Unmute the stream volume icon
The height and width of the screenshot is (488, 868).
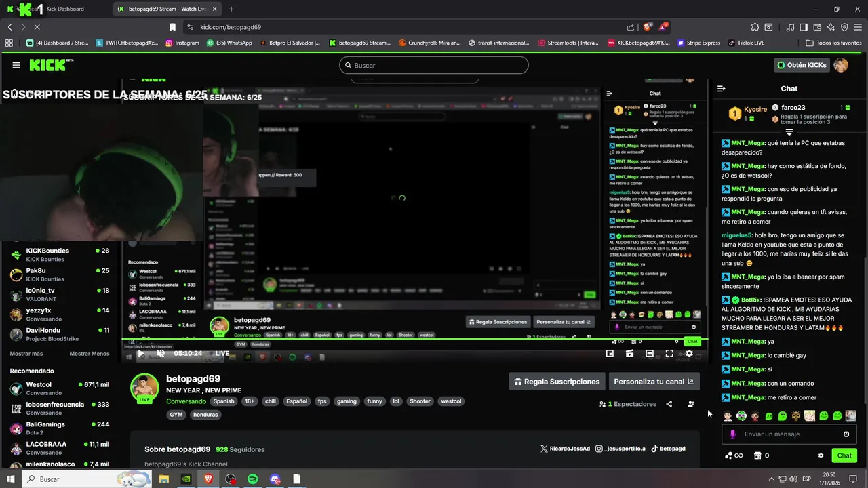coord(161,353)
